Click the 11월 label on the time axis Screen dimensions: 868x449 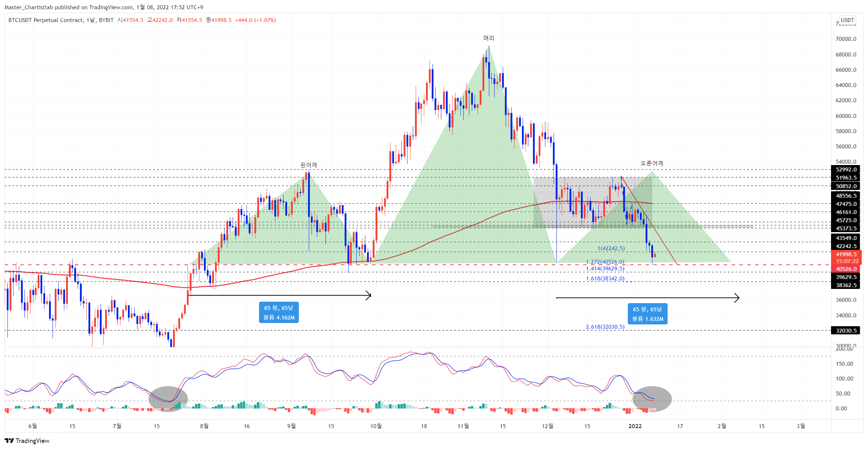pyautogui.click(x=463, y=426)
